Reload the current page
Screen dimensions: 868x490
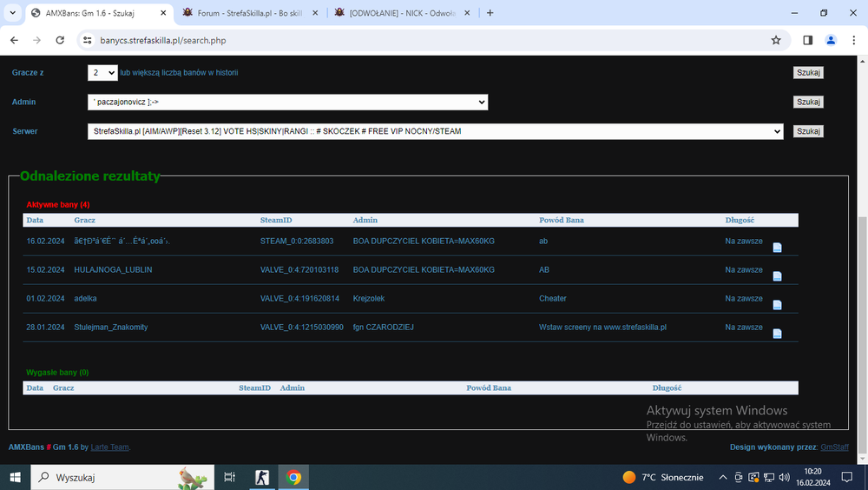(60, 40)
